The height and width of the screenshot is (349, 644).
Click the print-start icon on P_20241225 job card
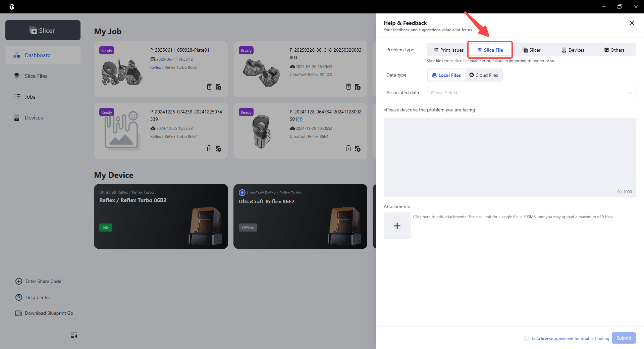[218, 149]
